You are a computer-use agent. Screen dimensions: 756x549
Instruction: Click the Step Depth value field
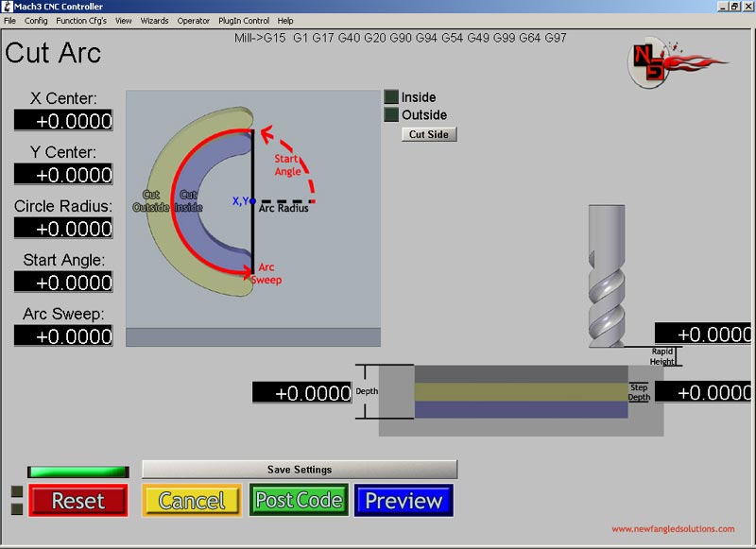(x=703, y=392)
